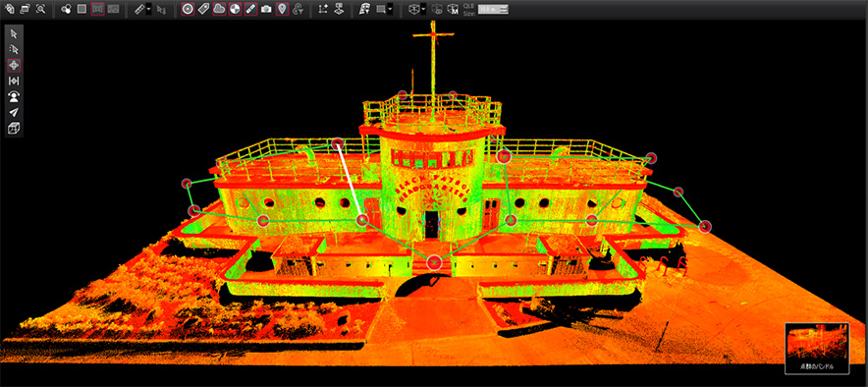Click the price-tag labels icon

[x=203, y=9]
